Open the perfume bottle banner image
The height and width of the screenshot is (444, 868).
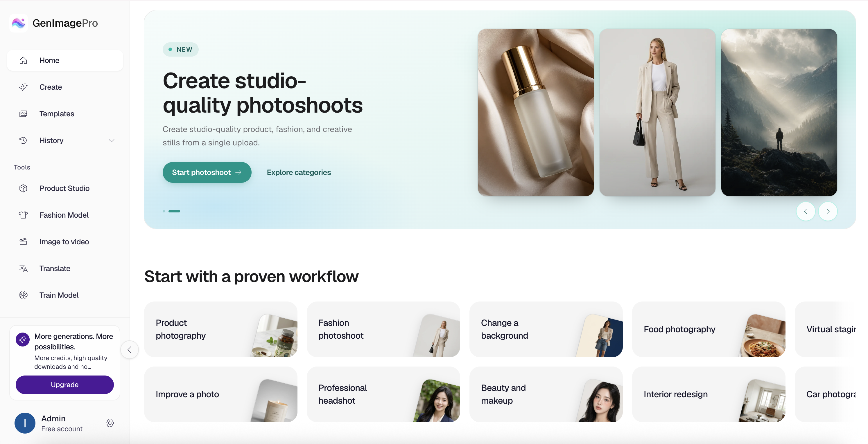[536, 112]
